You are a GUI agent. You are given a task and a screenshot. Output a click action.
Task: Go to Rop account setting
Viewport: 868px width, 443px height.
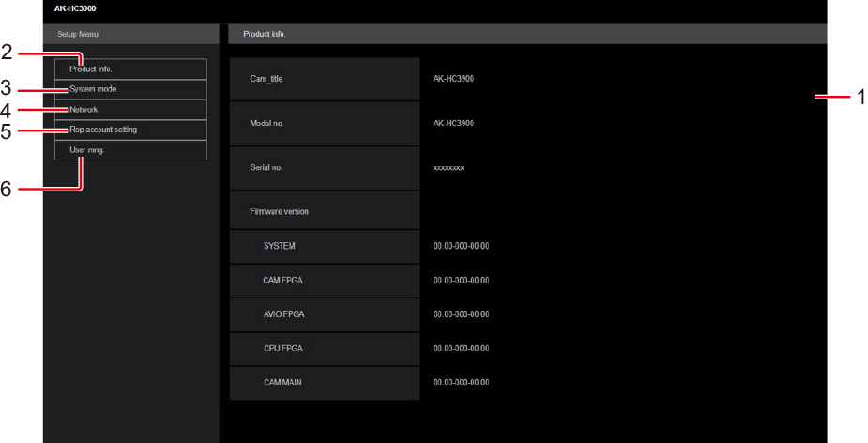[x=129, y=130]
